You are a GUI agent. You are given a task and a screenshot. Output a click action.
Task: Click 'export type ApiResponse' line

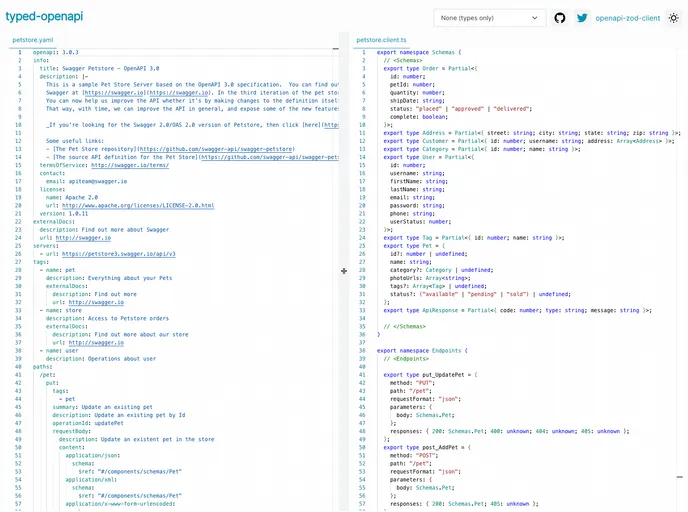coord(518,310)
